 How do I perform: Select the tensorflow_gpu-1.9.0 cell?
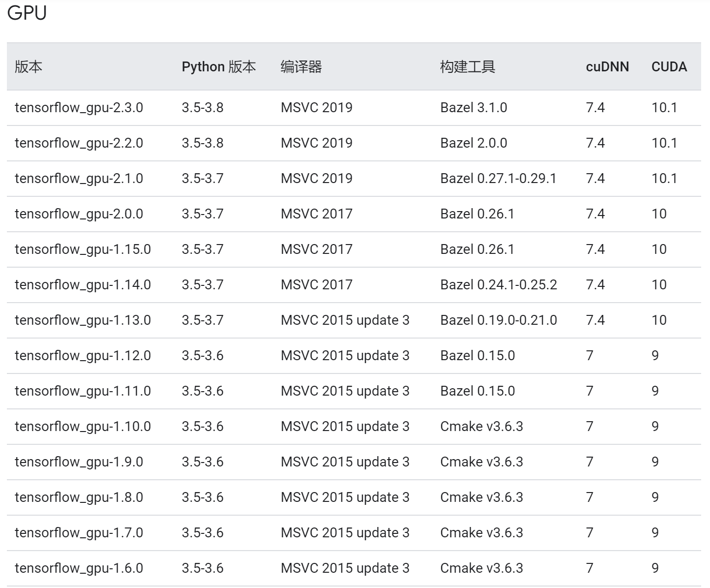pyautogui.click(x=79, y=462)
